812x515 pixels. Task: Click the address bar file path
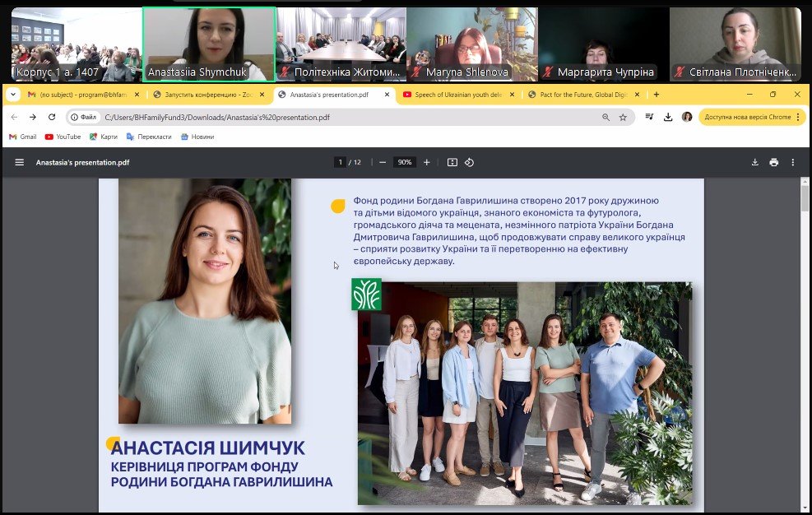(x=217, y=117)
